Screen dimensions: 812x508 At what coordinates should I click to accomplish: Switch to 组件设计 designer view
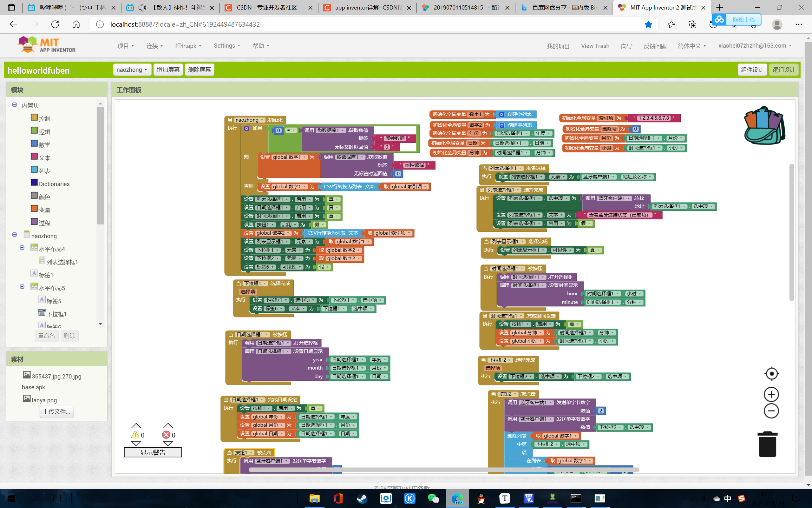pyautogui.click(x=752, y=70)
